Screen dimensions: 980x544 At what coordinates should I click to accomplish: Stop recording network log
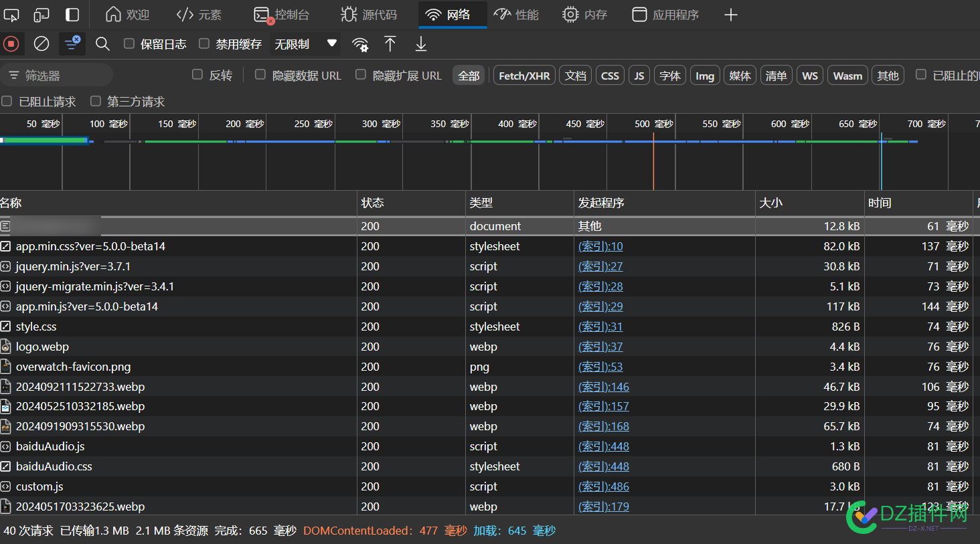(11, 44)
